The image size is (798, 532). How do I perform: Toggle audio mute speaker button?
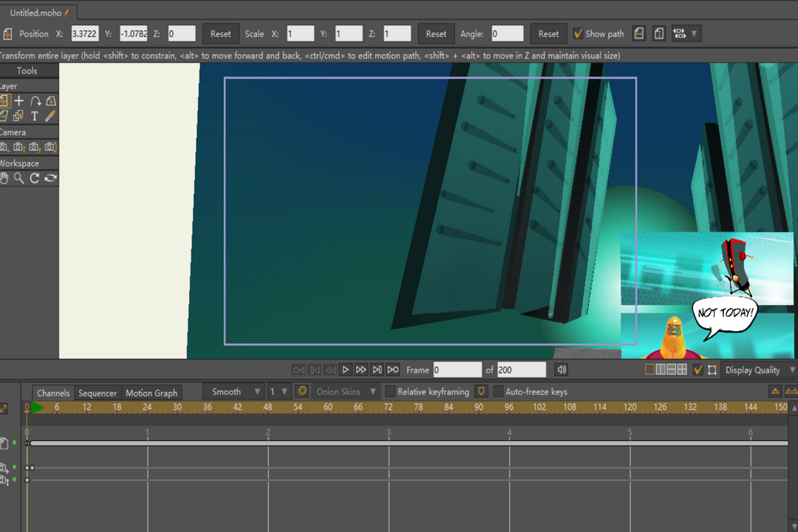pyautogui.click(x=562, y=369)
